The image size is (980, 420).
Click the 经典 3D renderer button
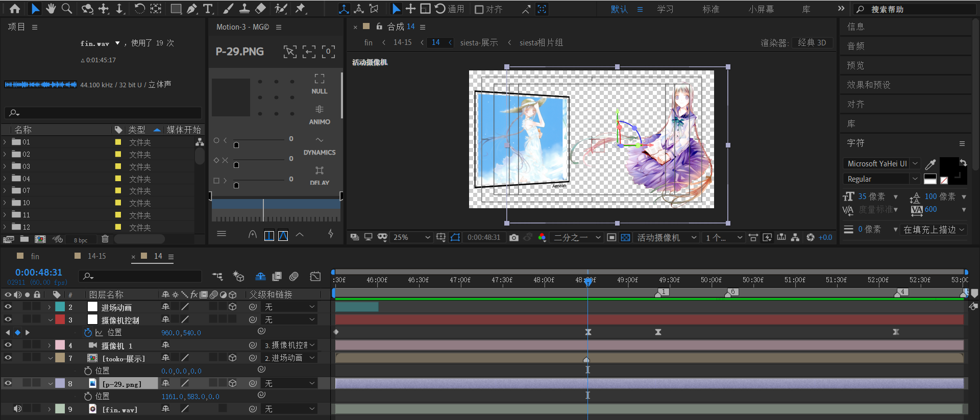tap(812, 43)
